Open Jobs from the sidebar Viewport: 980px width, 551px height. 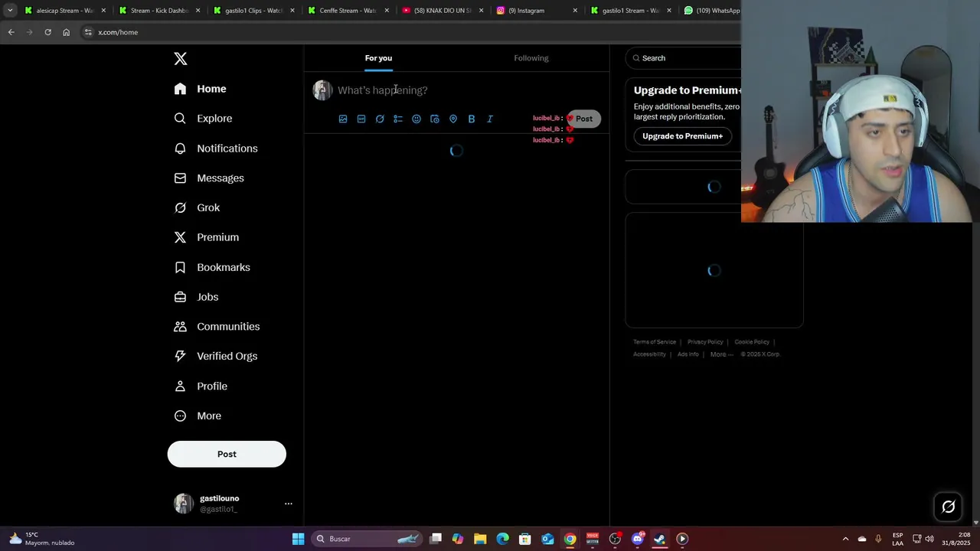pos(197,297)
